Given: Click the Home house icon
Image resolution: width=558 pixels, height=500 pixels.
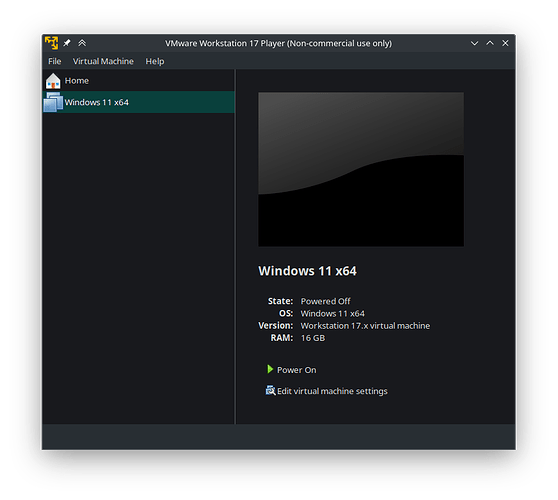Looking at the screenshot, I should click(x=53, y=81).
